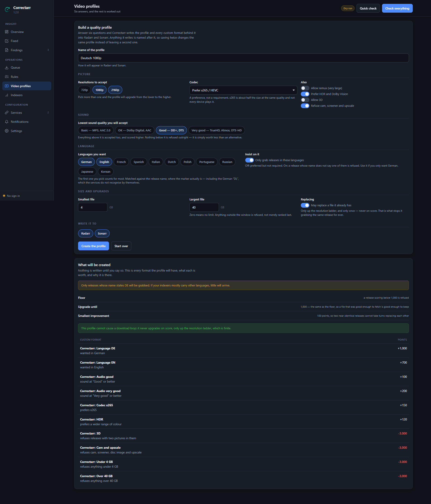Click the Indexers bars icon
431x504 pixels.
click(x=7, y=95)
